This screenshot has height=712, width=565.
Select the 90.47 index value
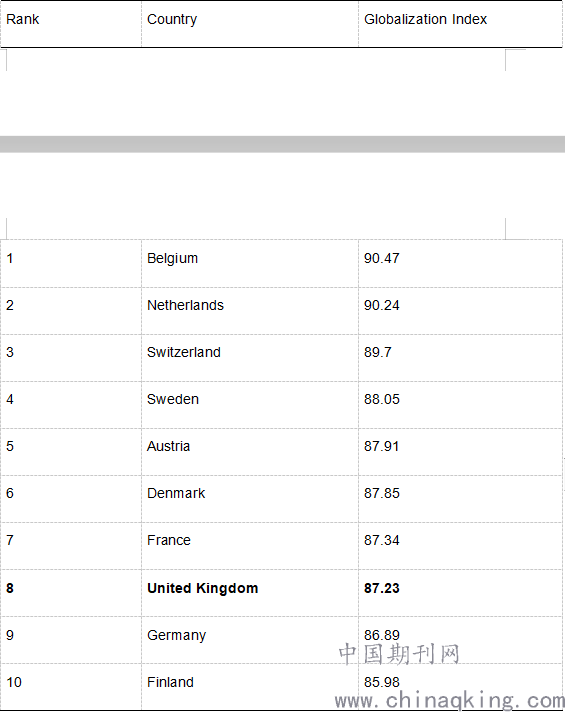[382, 258]
